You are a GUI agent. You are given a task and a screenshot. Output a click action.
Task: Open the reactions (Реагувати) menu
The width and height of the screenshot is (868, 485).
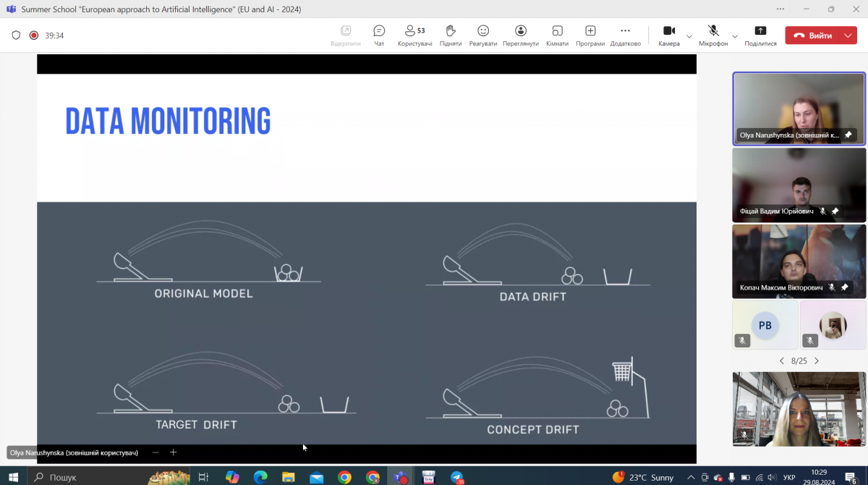tap(482, 35)
